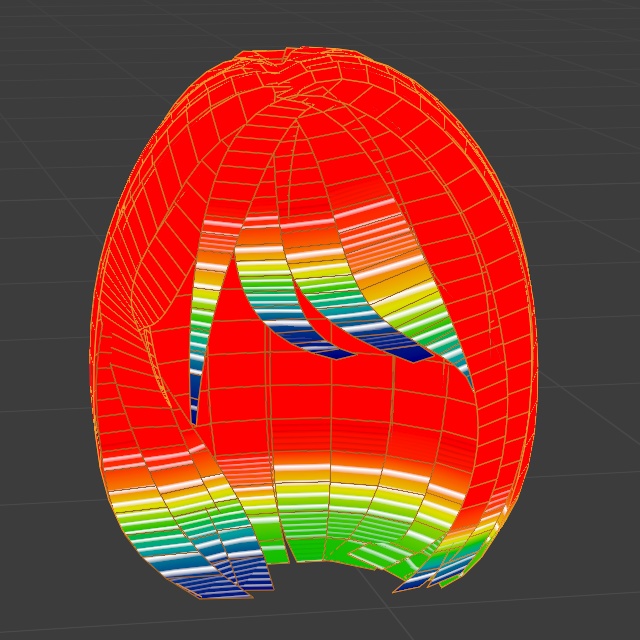
Task: Select the red hair mesh in viewport
Action: pyautogui.click(x=313, y=322)
